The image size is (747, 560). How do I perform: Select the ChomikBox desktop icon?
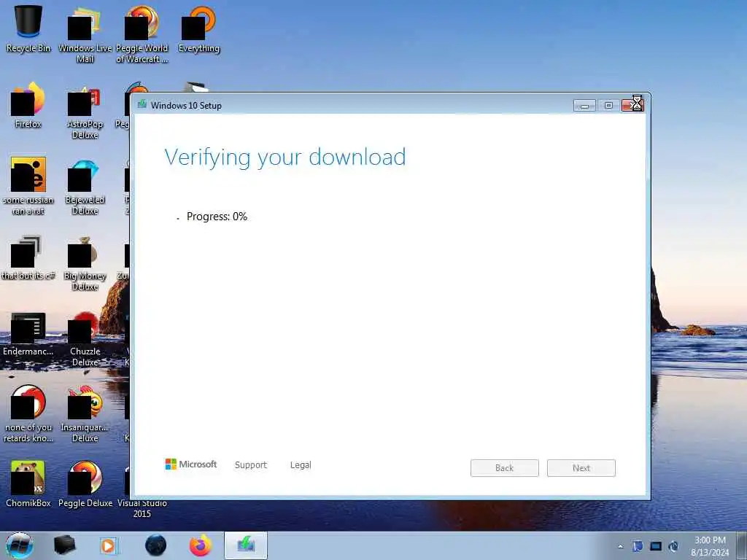point(28,483)
